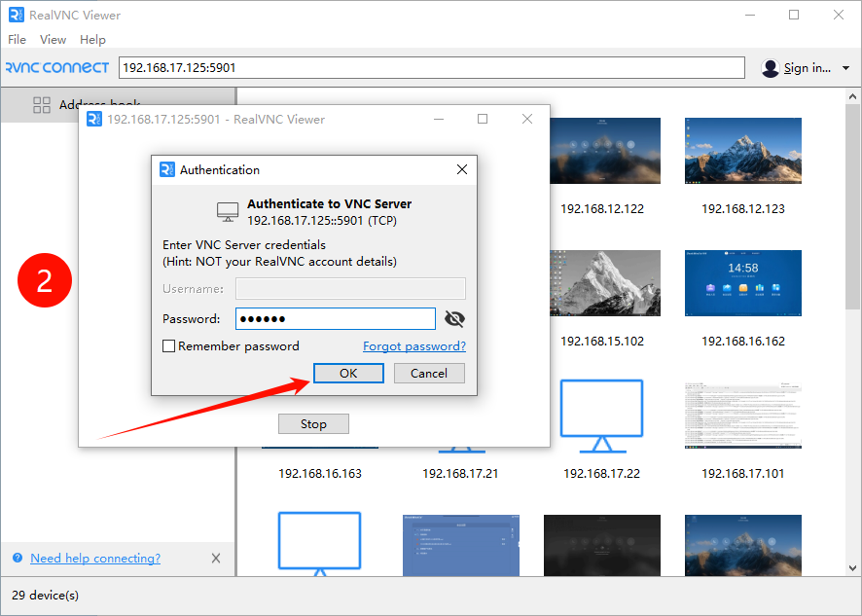The height and width of the screenshot is (616, 862).
Task: Click the Sign in user avatar icon
Action: coord(771,68)
